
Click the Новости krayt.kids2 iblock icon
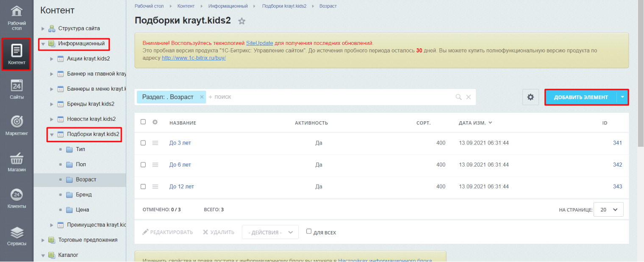point(60,119)
